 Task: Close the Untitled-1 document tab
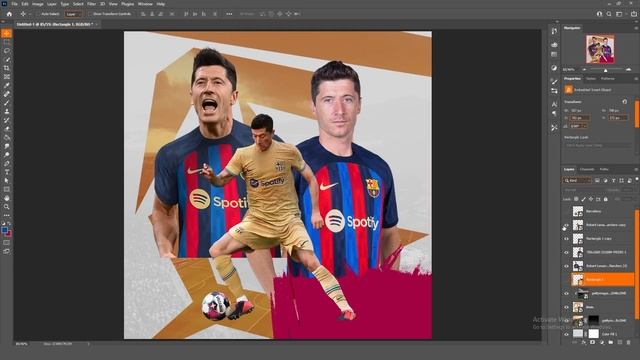click(97, 24)
